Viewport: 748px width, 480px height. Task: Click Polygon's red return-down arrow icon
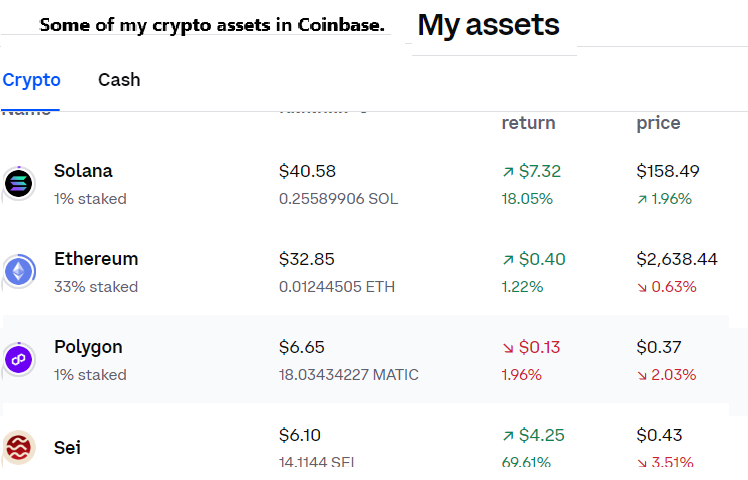[508, 348]
